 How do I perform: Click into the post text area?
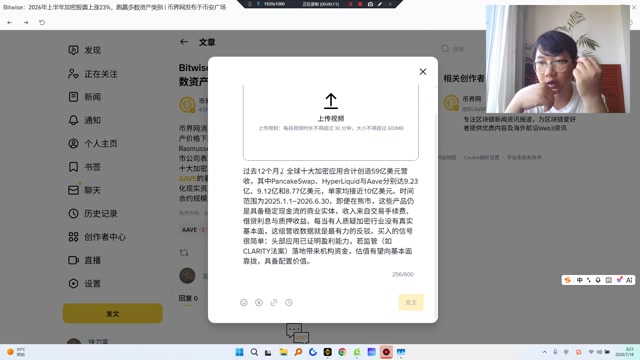(x=331, y=216)
